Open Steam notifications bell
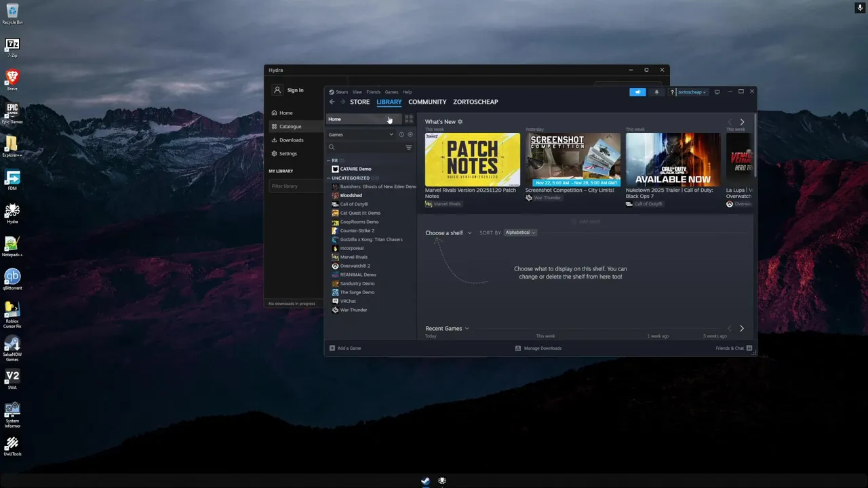 pos(656,92)
